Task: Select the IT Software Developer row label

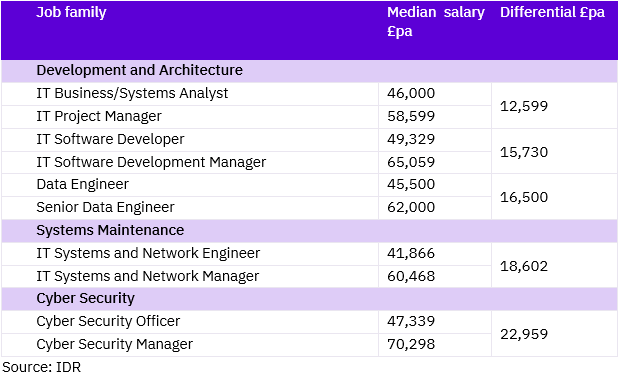Action: point(110,139)
